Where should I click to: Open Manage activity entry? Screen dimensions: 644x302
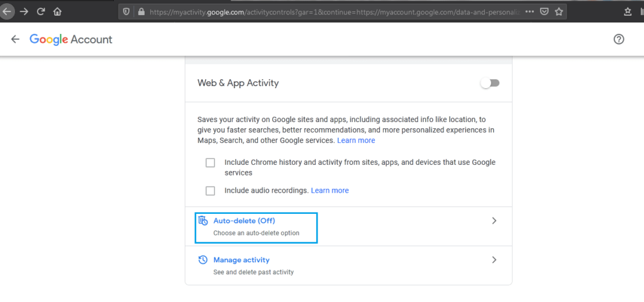(241, 260)
